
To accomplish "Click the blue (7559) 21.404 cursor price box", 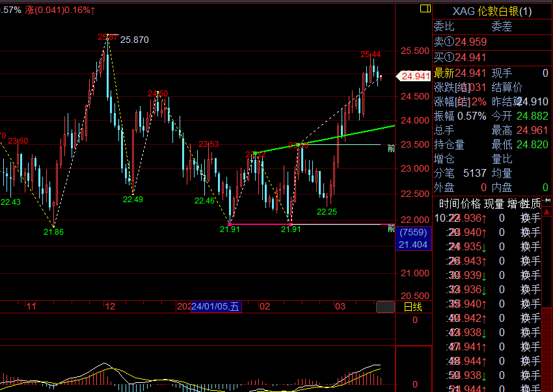I will pos(414,239).
